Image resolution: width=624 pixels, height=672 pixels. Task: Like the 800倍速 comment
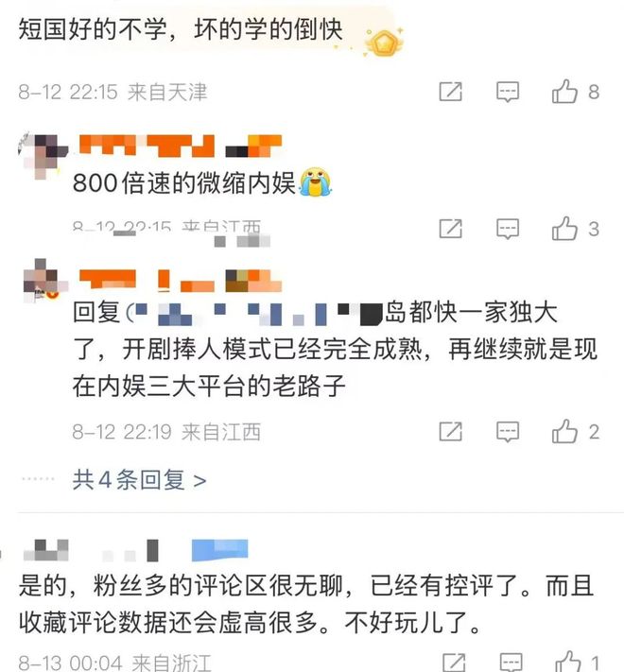pyautogui.click(x=564, y=229)
